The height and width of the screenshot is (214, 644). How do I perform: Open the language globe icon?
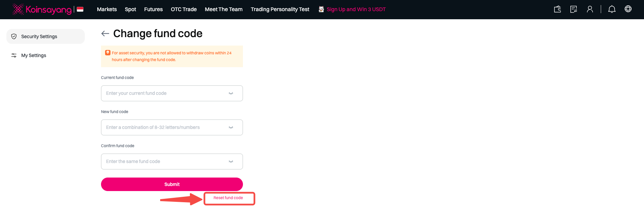[x=628, y=9]
